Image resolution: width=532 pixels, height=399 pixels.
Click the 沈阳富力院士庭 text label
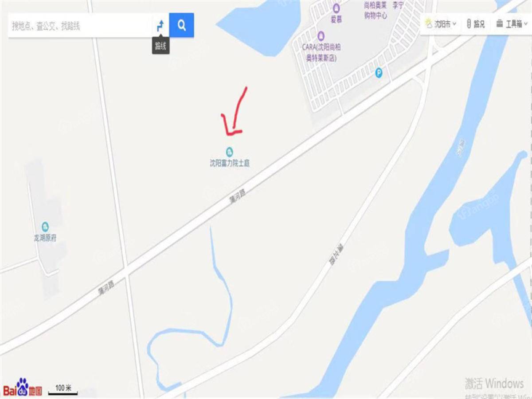tap(230, 163)
